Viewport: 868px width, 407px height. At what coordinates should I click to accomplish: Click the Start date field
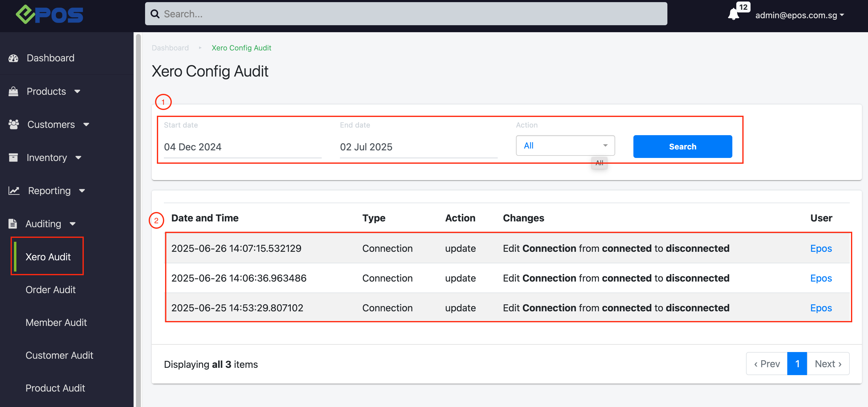(242, 147)
